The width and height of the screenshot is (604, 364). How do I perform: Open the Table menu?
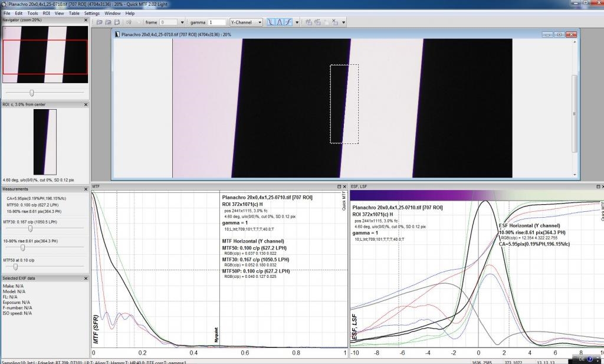click(74, 13)
